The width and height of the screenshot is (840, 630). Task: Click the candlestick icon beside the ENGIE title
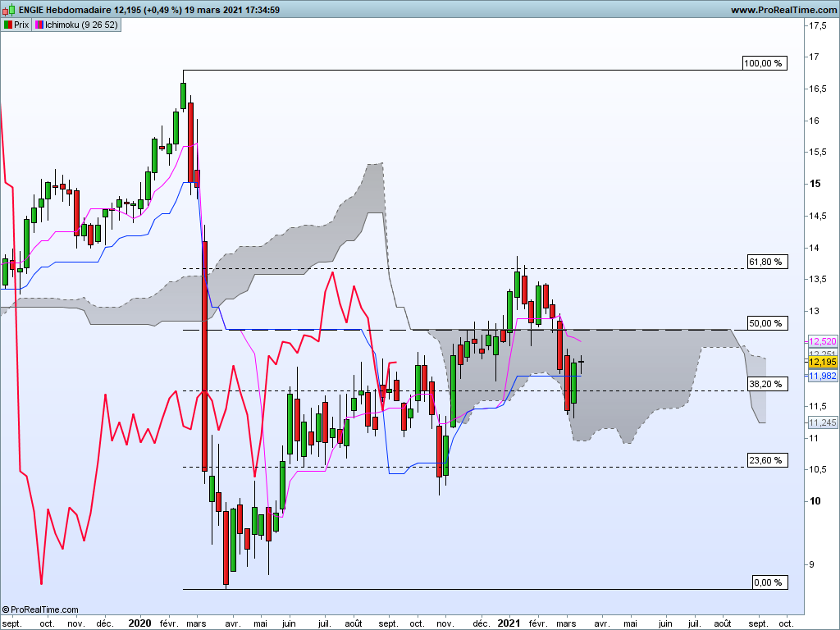coord(8,10)
